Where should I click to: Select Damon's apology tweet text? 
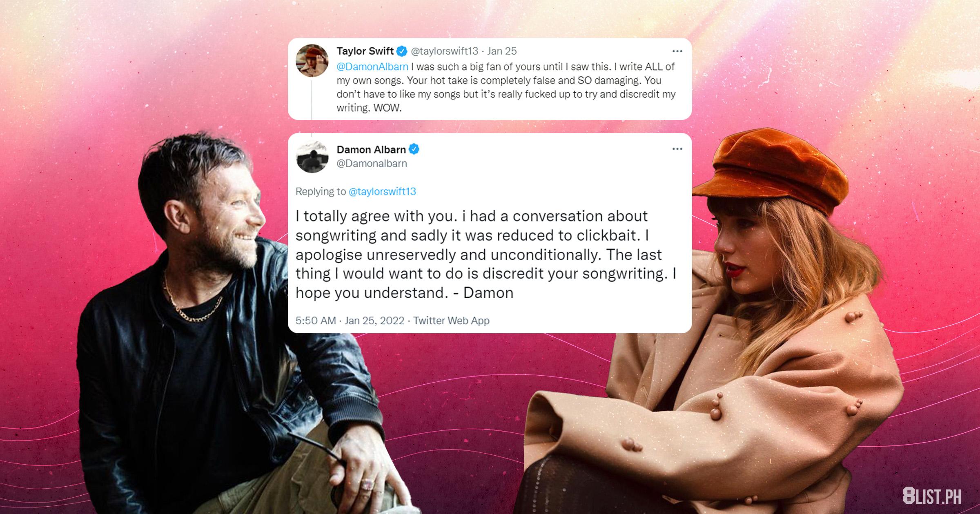486,255
